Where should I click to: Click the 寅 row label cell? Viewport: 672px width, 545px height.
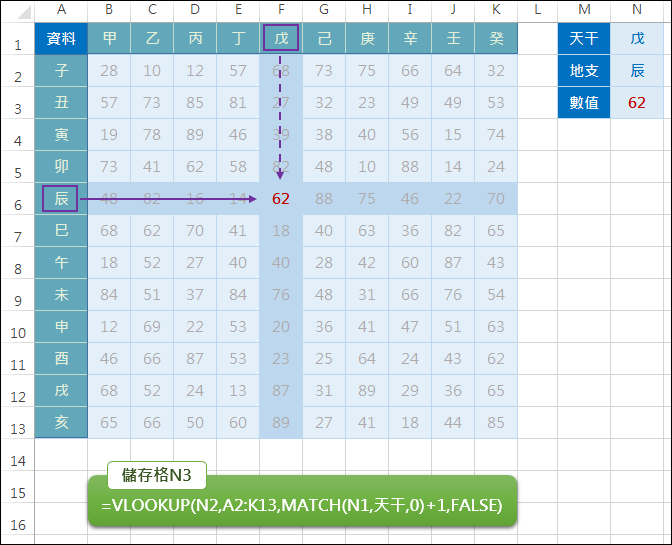61,135
